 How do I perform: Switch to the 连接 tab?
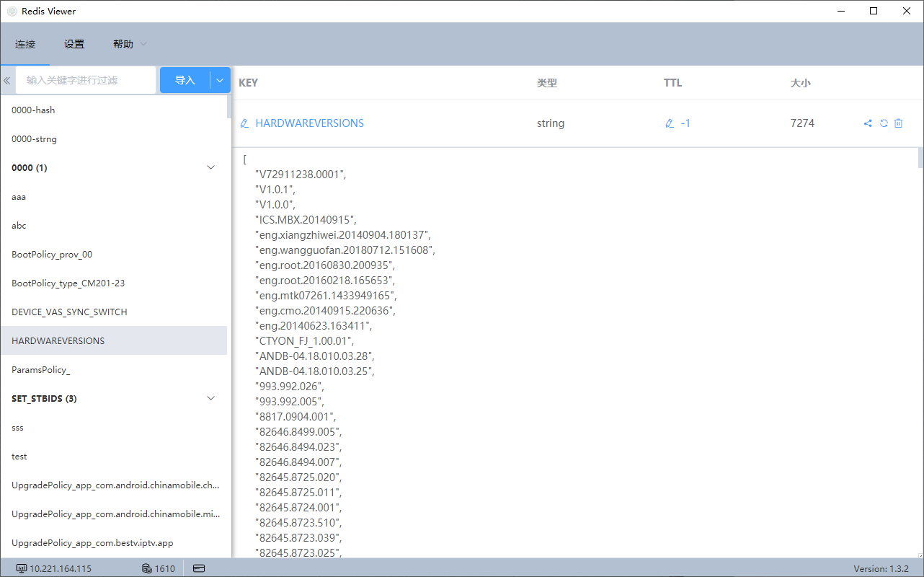(25, 44)
